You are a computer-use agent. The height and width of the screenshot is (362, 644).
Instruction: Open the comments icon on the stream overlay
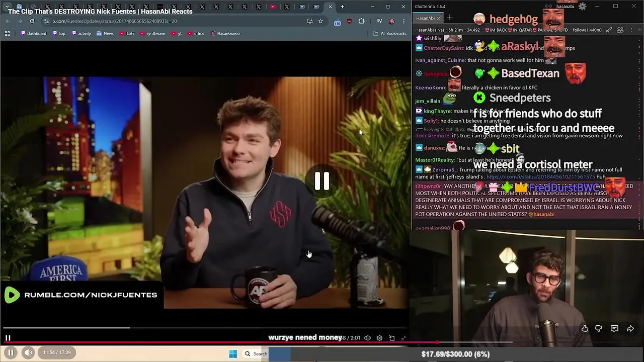614,328
